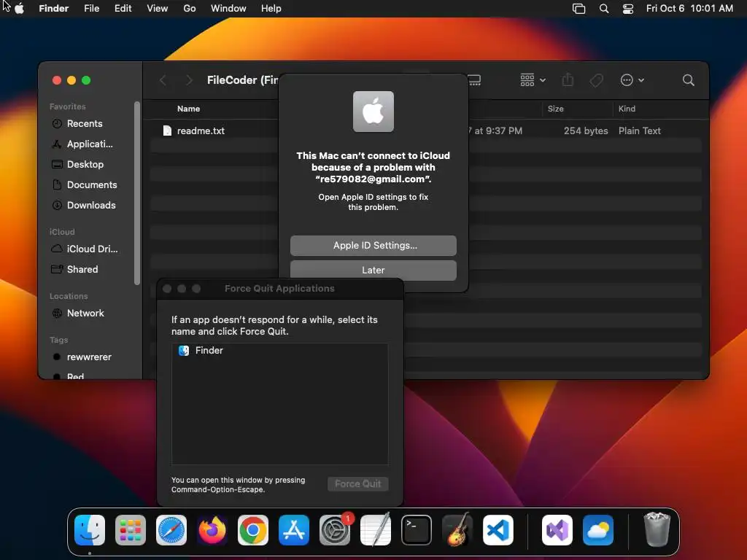Select the rewwrerer tag in sidebar
747x560 pixels.
(x=89, y=357)
